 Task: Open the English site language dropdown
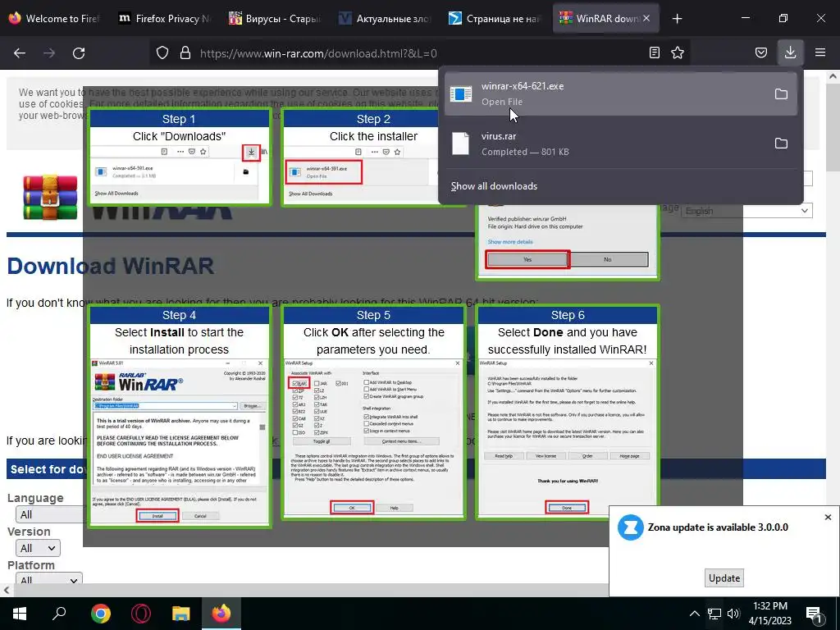coord(746,211)
